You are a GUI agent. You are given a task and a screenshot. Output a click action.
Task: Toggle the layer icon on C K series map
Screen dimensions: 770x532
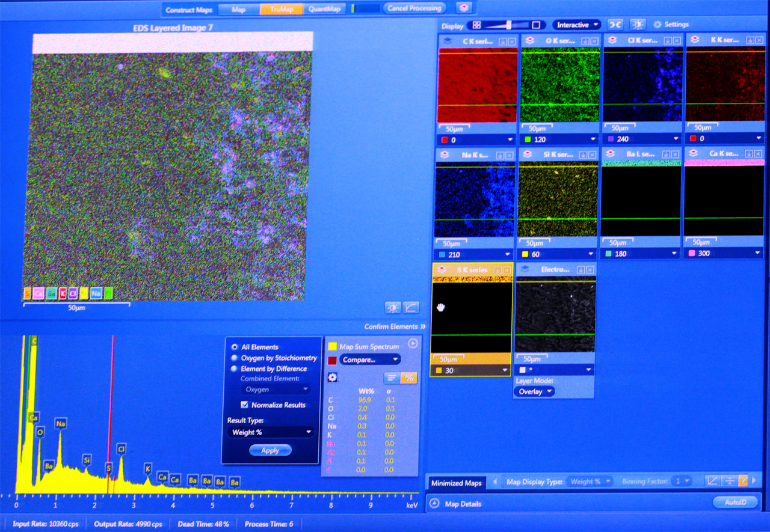447,40
